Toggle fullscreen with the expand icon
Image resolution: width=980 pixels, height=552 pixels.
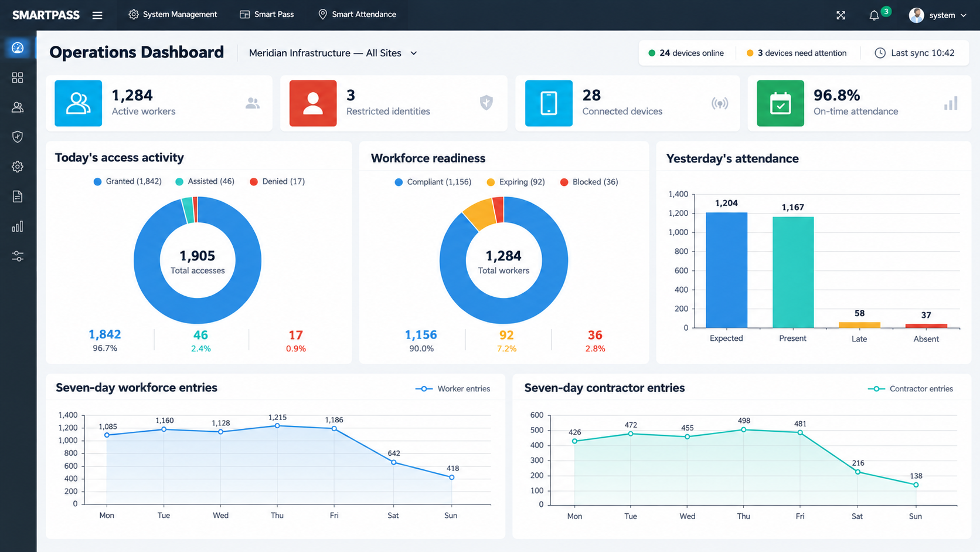(841, 15)
